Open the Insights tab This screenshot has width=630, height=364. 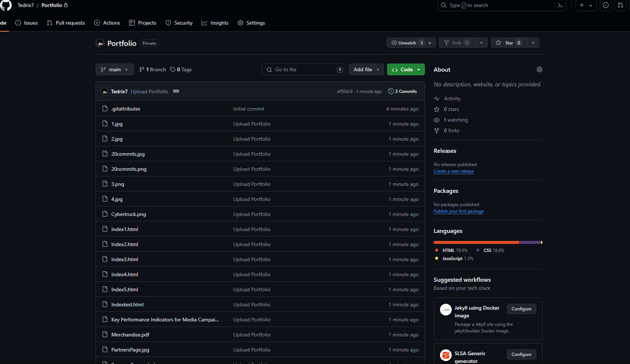pyautogui.click(x=215, y=23)
